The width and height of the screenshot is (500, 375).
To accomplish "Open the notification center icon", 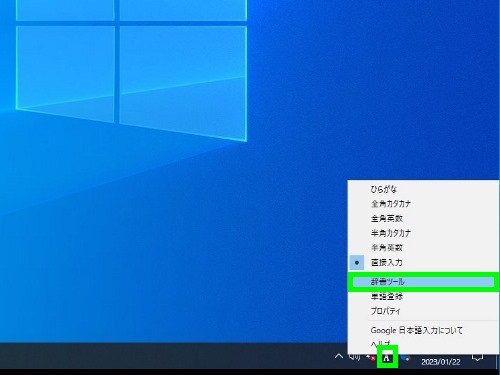I will (x=478, y=357).
